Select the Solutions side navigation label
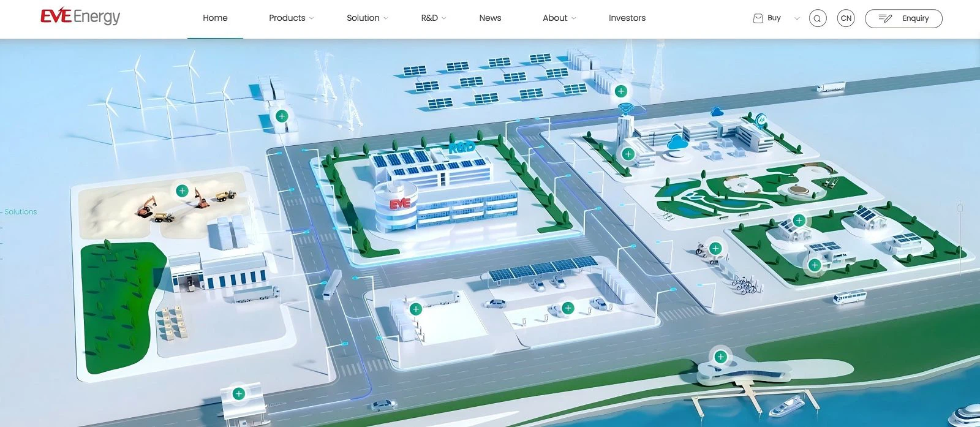This screenshot has height=427, width=980. pos(20,212)
